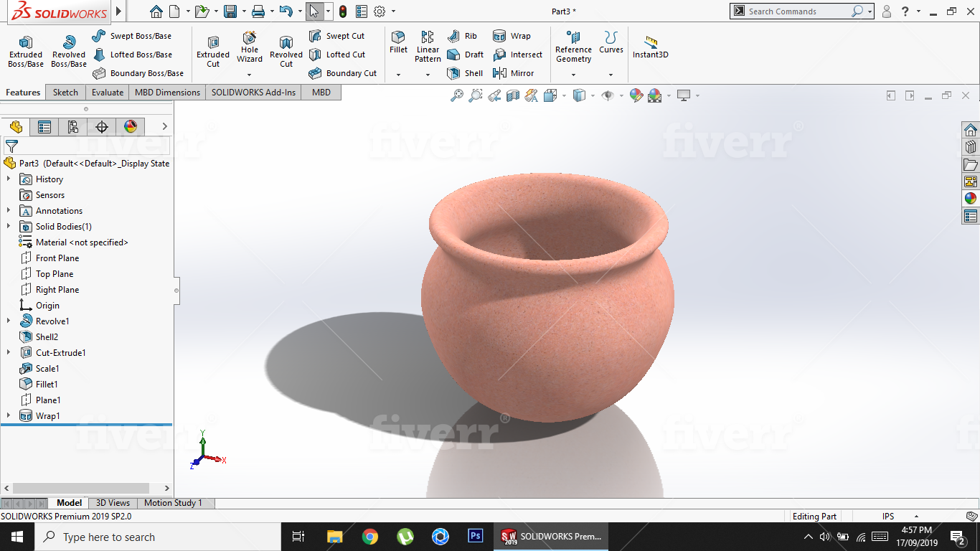
Task: Open the Edit Appearance color ball
Action: (x=636, y=95)
